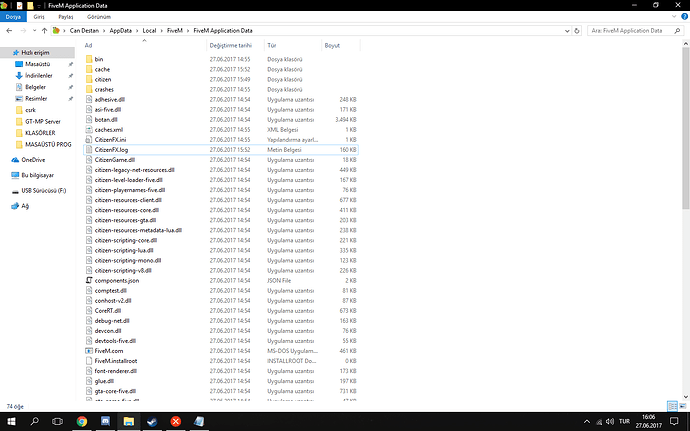Open the GT-MP Server folder in sidebar

(x=43, y=121)
